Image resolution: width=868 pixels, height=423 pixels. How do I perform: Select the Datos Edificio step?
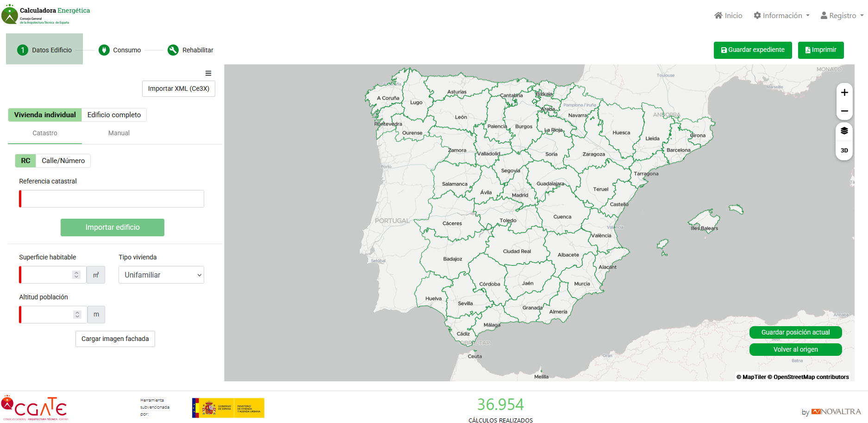pos(44,49)
